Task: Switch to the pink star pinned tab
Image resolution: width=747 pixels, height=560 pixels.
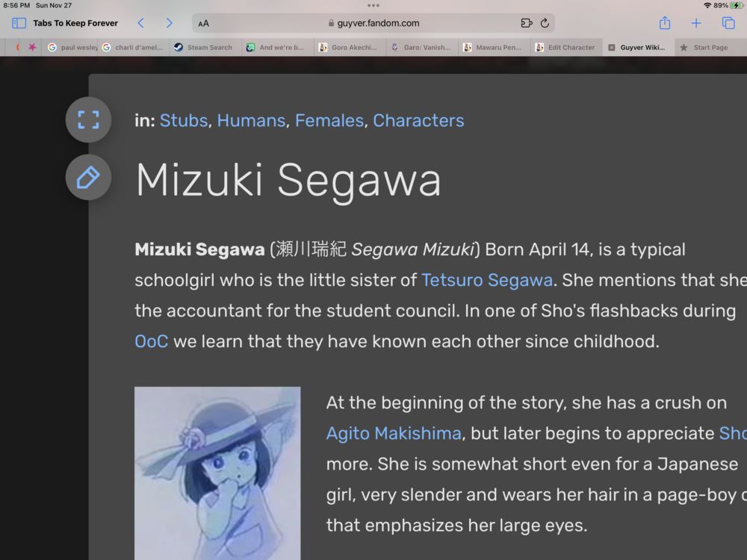Action: [x=32, y=47]
